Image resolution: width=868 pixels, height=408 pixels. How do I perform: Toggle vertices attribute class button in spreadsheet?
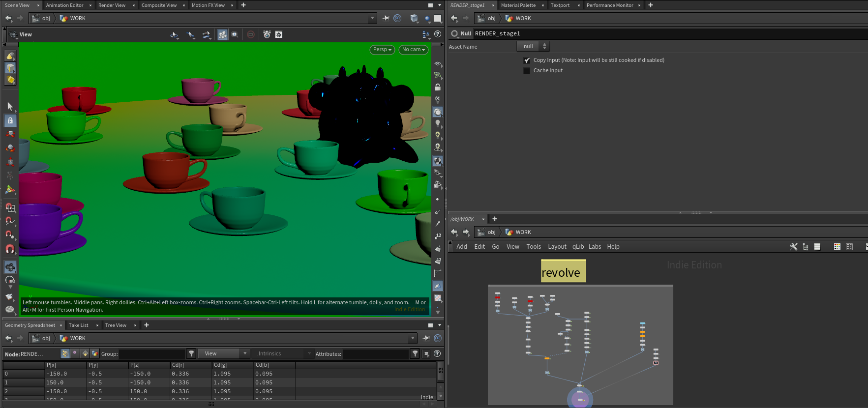[x=75, y=354]
